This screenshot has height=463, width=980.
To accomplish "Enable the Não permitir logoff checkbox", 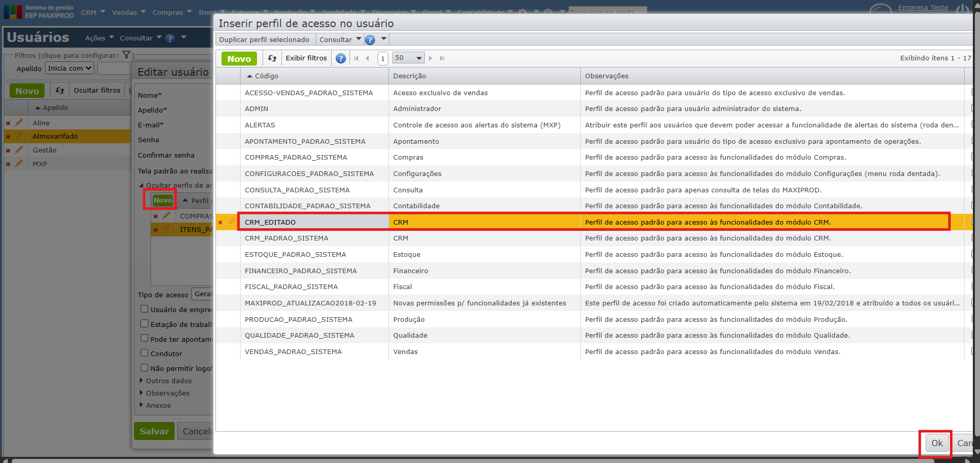I will pos(144,368).
